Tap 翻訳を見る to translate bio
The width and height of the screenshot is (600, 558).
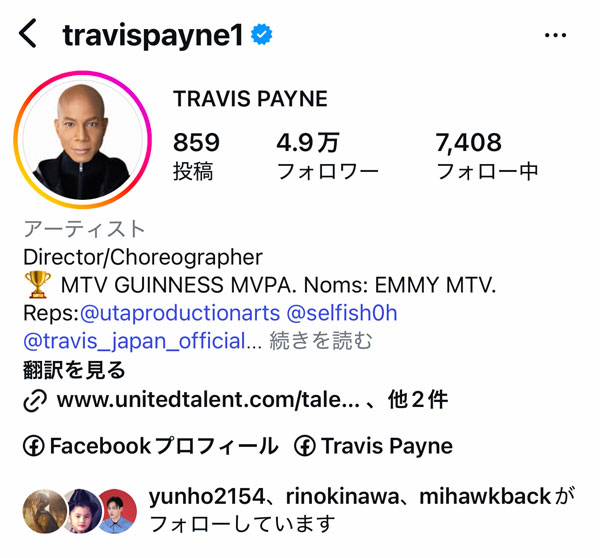tap(74, 370)
